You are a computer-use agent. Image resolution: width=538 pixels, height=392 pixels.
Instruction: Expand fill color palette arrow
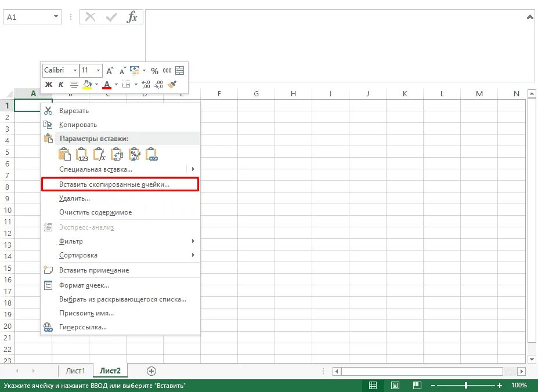click(96, 84)
